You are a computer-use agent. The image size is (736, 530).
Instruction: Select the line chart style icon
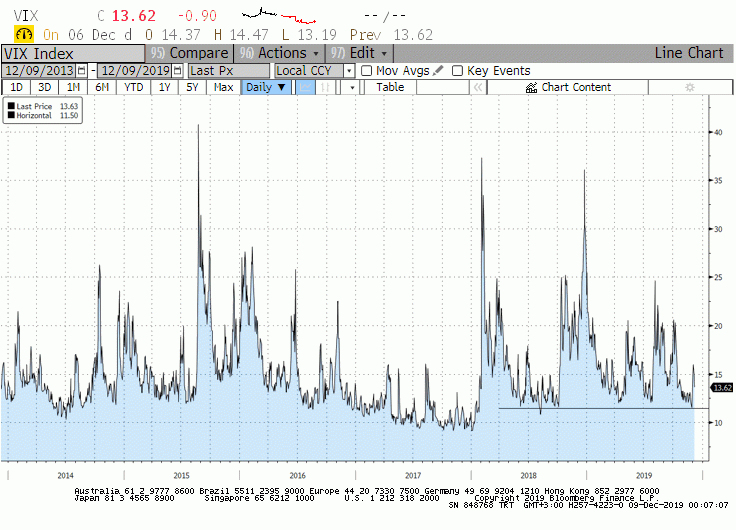[306, 87]
